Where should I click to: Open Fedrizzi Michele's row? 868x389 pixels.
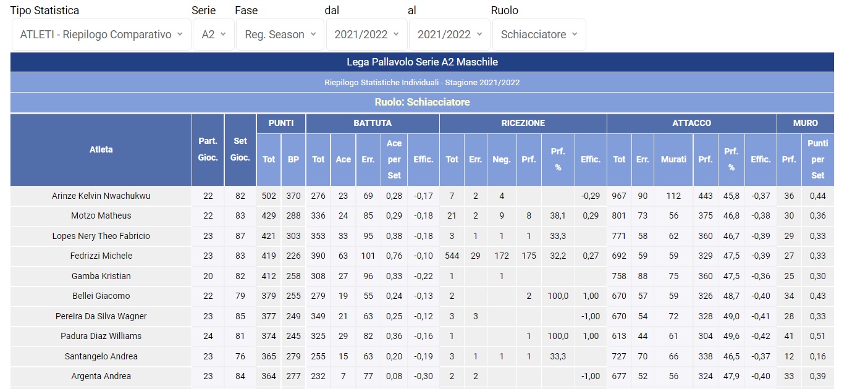coord(101,256)
